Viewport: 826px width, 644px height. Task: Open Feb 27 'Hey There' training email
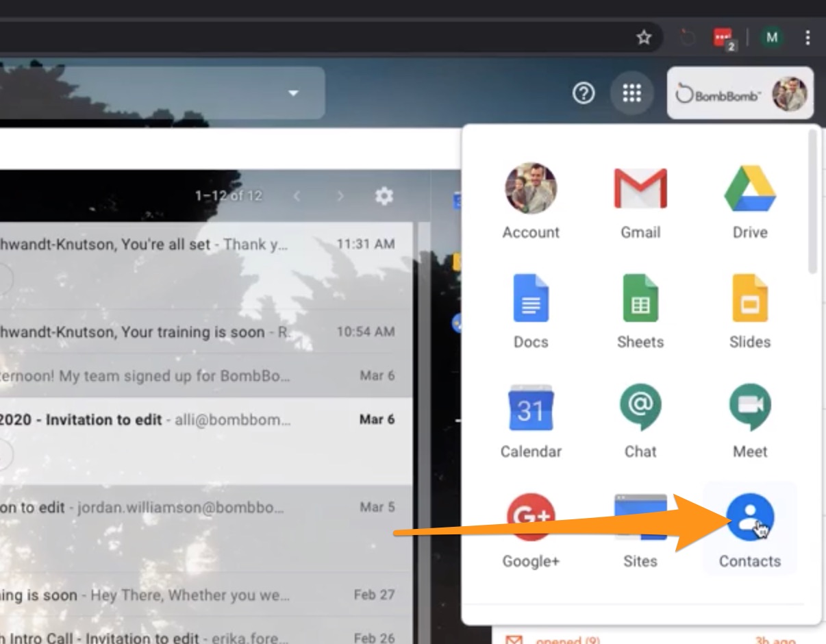[206, 595]
